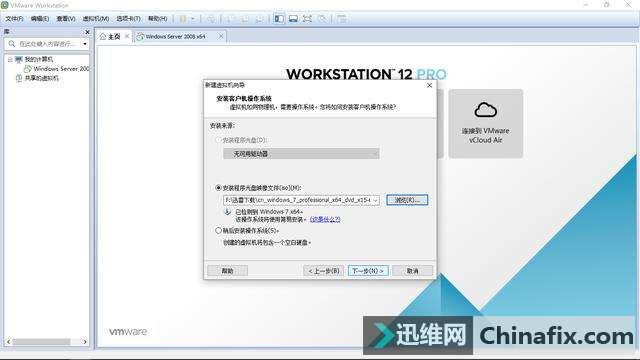Screen dimensions: 640x360
Task: Click the shared VMs icon in library
Action: pos(19,78)
